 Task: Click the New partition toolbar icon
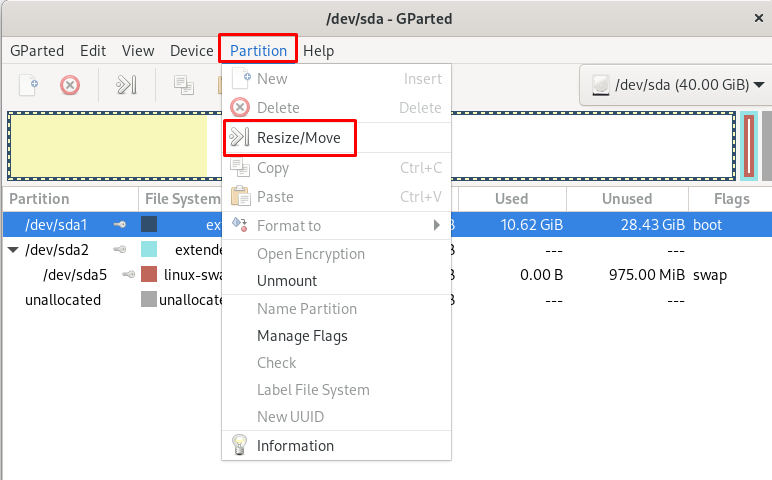[29, 85]
